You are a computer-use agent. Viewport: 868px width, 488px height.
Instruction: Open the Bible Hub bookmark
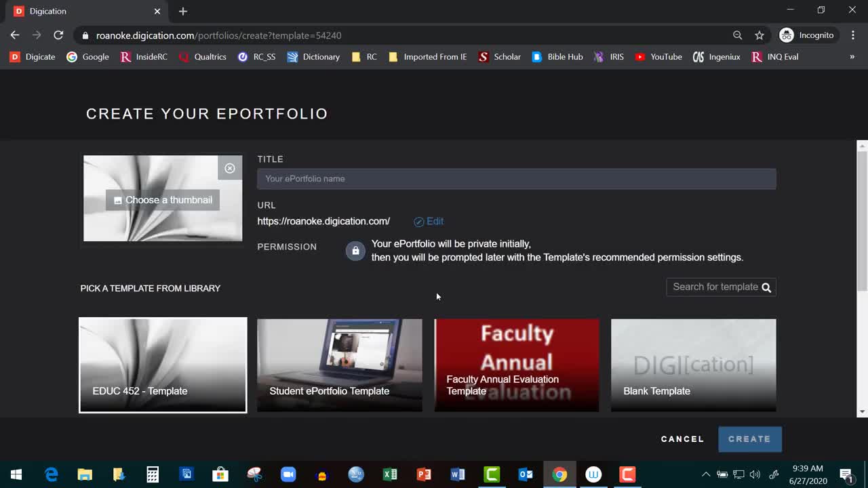557,57
